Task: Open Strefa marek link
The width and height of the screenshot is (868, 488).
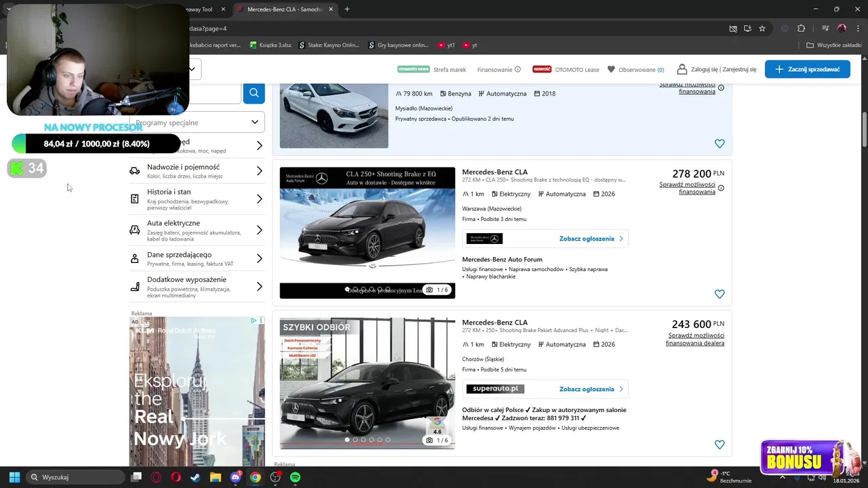Action: pyautogui.click(x=450, y=69)
